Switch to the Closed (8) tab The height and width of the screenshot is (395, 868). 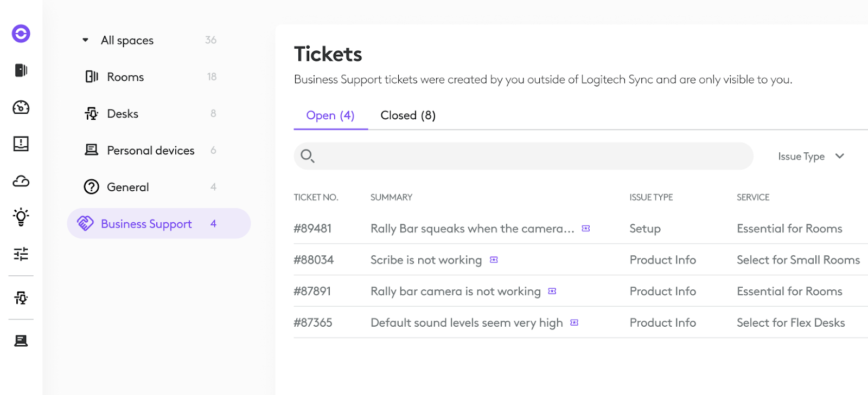click(x=408, y=115)
